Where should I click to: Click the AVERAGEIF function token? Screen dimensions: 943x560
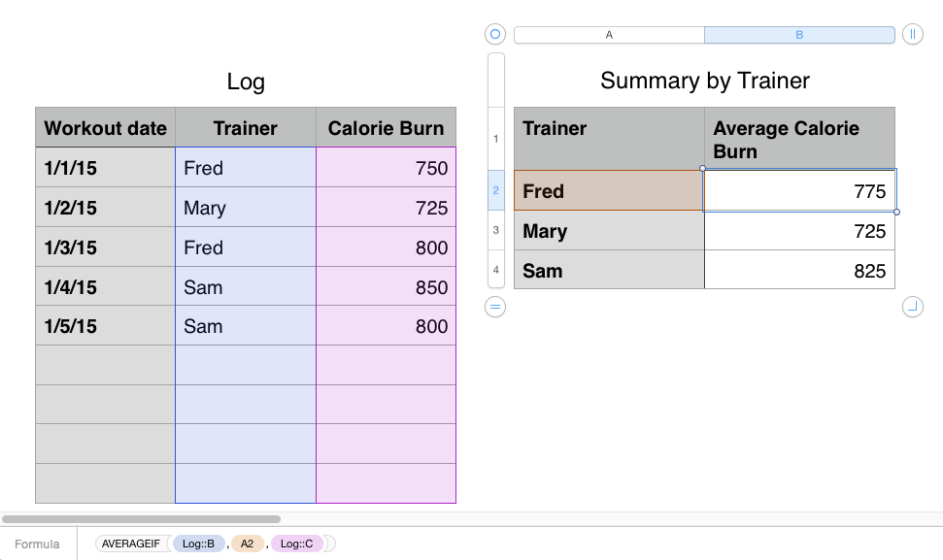(131, 544)
